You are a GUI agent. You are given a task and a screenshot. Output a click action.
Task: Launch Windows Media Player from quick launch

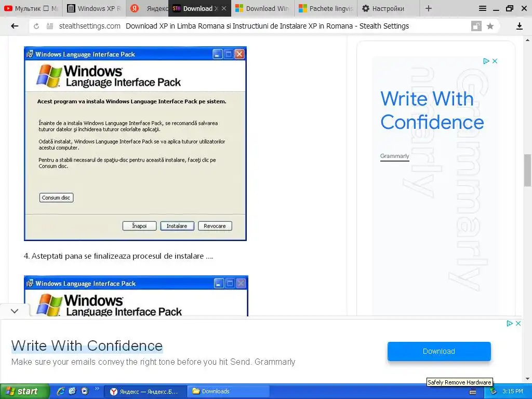tap(85, 391)
